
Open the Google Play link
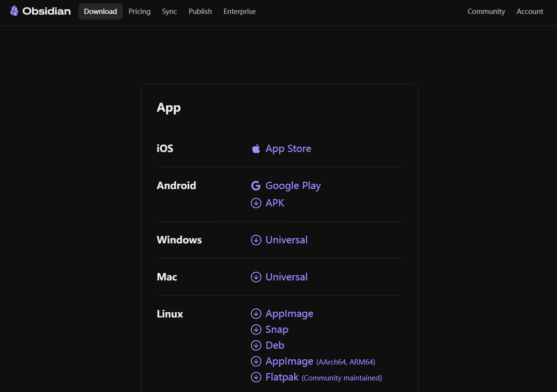[x=293, y=186]
